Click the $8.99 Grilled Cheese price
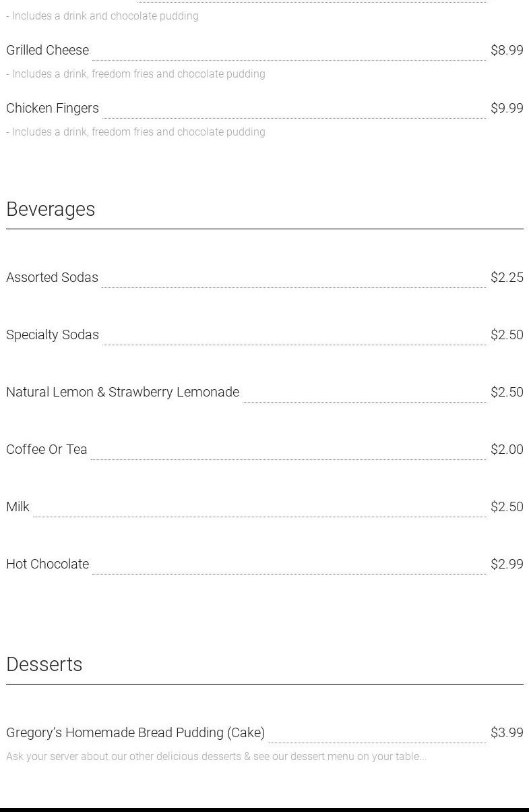This screenshot has width=529, height=812. pos(507,50)
